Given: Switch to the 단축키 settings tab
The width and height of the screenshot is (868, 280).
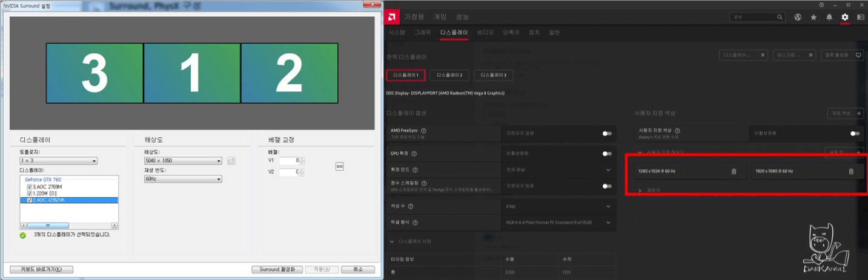Looking at the screenshot, I should tap(511, 32).
